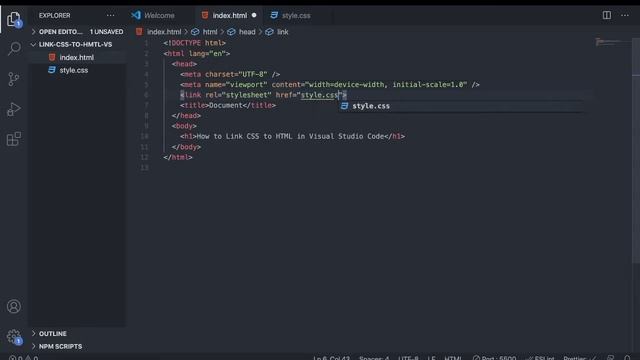Screen dimensions: 640x360
Task: Open the Manage gear icon
Action: [x=14, y=337]
